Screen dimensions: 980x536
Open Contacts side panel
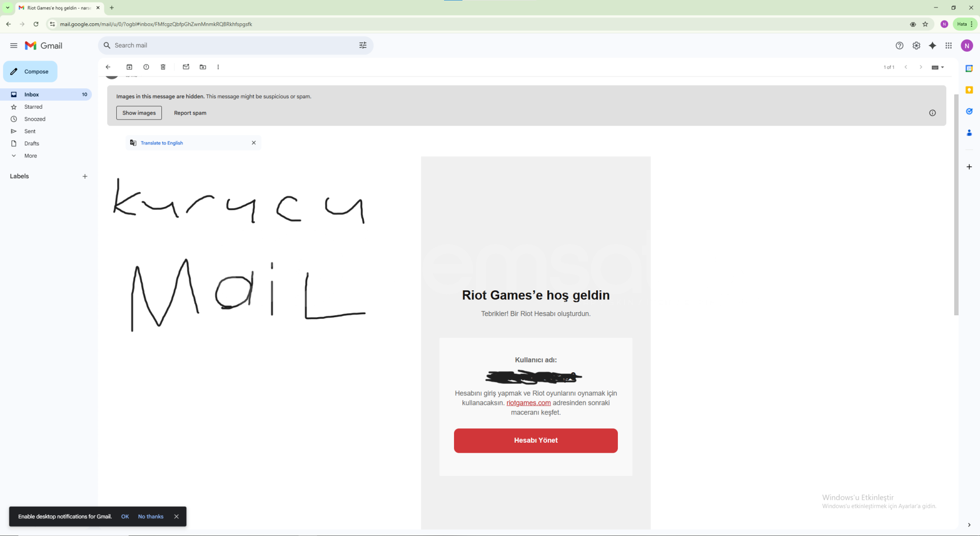pos(969,133)
